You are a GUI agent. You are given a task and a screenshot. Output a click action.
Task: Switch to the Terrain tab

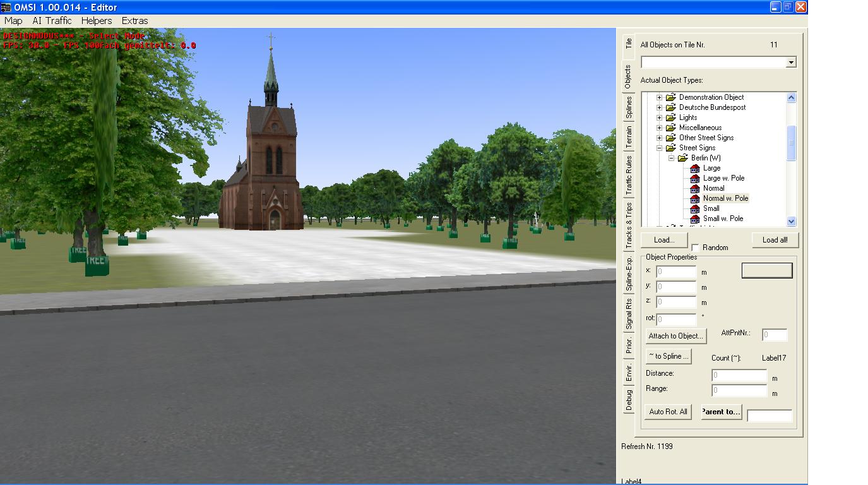coord(629,137)
